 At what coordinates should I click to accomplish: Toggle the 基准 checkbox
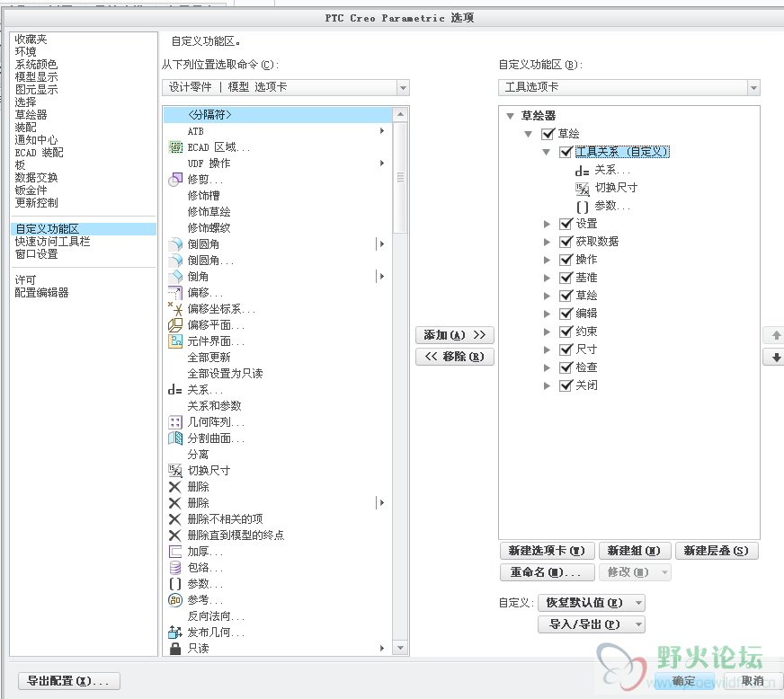pos(566,278)
